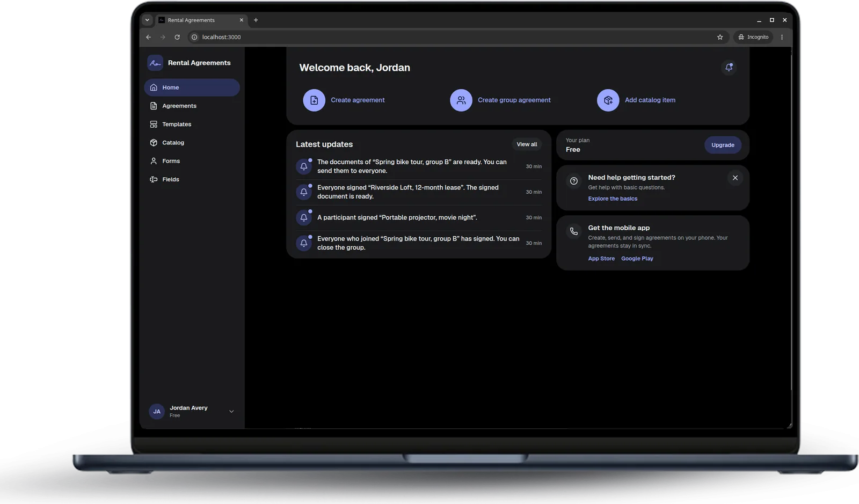The width and height of the screenshot is (859, 504).
Task: Go to Home in sidebar
Action: (192, 87)
